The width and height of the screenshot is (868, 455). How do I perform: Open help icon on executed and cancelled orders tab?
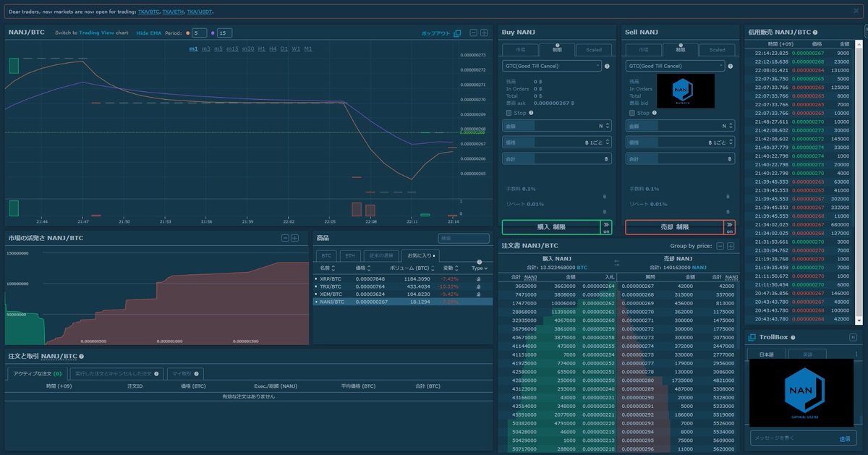[157, 374]
